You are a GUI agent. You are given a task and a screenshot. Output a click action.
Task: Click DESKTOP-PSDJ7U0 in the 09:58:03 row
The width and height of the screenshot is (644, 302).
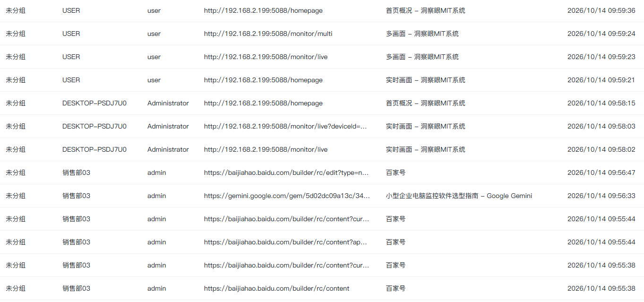click(94, 126)
